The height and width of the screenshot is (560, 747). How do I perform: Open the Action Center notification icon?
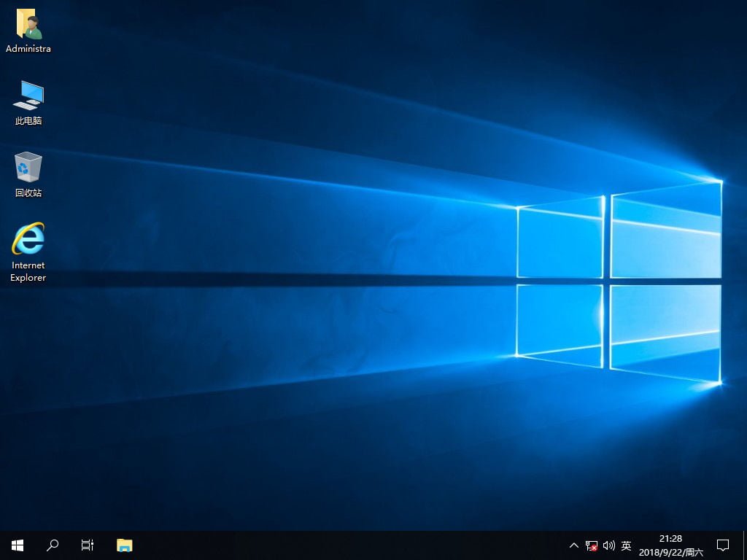click(x=723, y=545)
